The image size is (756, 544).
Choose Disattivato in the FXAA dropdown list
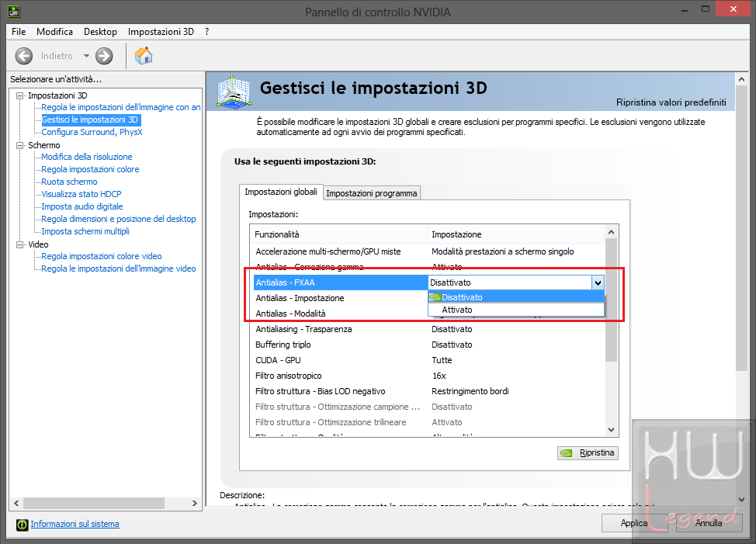[x=516, y=297]
